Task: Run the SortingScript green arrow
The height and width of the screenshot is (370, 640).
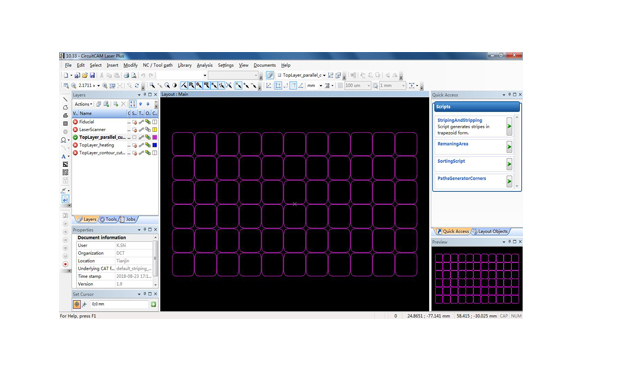Action: point(509,164)
